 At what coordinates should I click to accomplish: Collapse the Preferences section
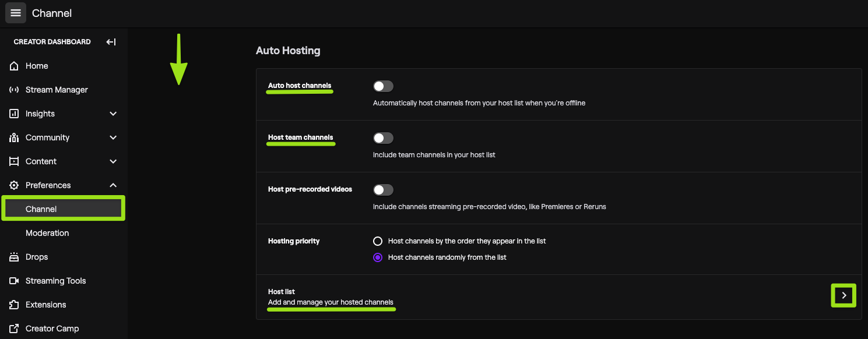click(113, 185)
